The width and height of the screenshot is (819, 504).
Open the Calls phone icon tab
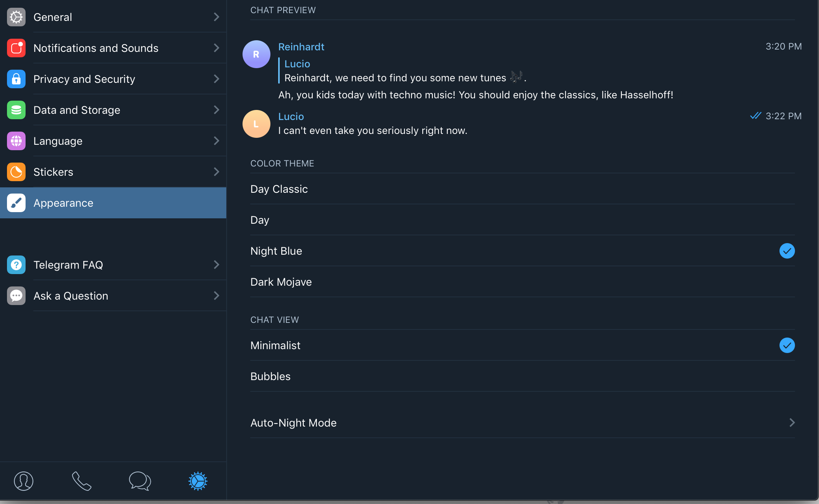pyautogui.click(x=82, y=481)
